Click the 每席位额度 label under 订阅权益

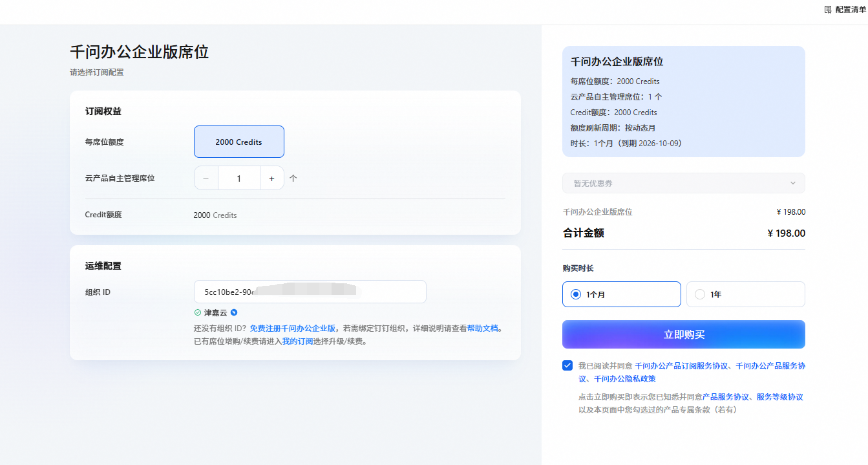pos(105,142)
